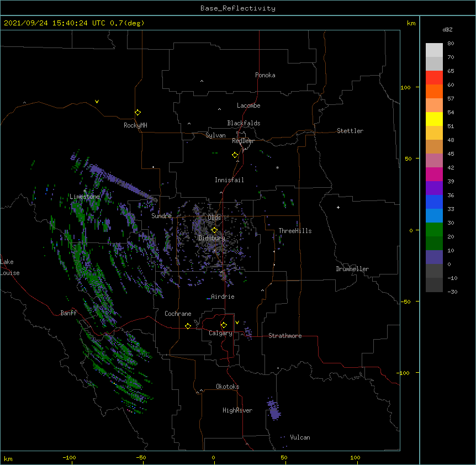Select the white asterisk marker above Limestone
Viewport: 476px width, 465px height.
pos(84,191)
